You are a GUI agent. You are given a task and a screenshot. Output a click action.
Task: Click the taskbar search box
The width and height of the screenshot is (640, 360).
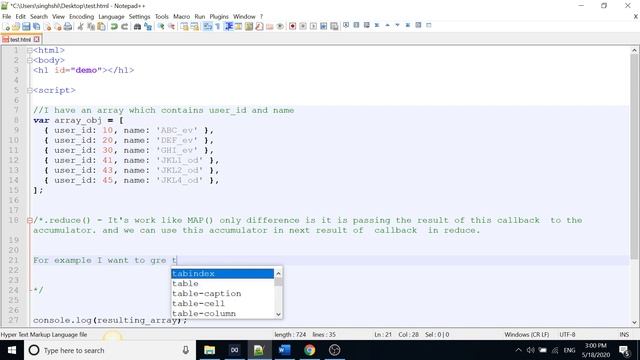coord(109,350)
